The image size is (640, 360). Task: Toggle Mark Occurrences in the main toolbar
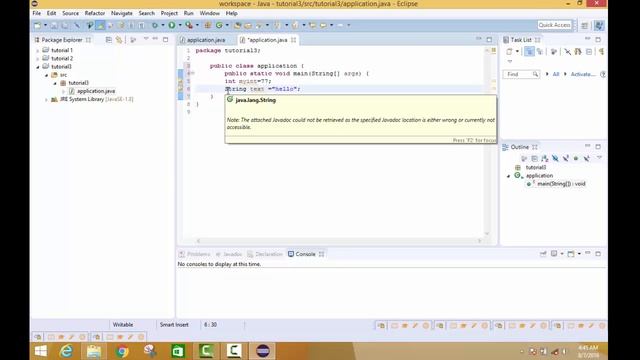pyautogui.click(x=100, y=25)
